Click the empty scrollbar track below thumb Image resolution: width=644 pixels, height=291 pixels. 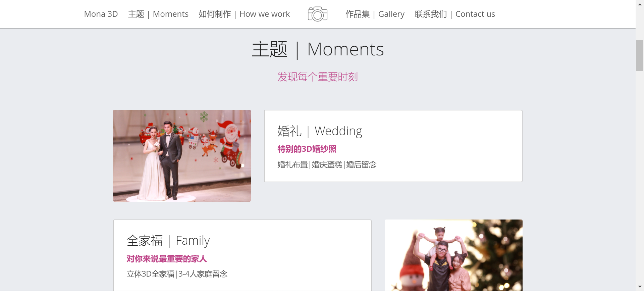pos(640,177)
